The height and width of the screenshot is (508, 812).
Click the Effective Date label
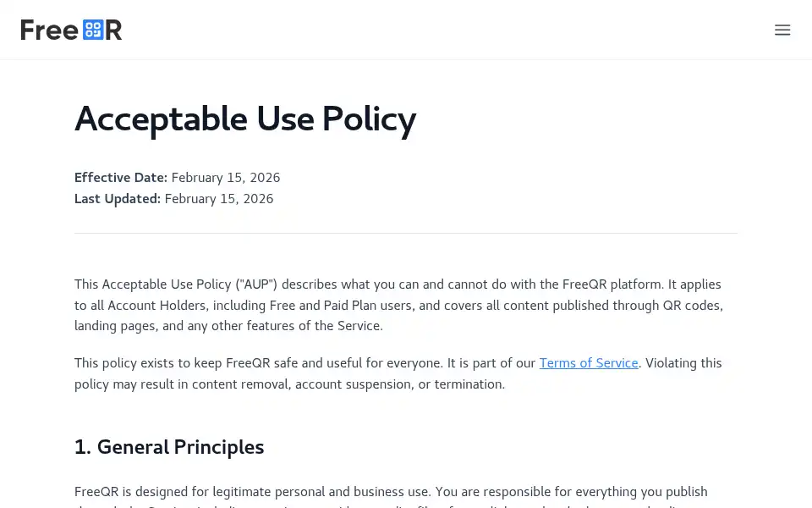tap(121, 177)
